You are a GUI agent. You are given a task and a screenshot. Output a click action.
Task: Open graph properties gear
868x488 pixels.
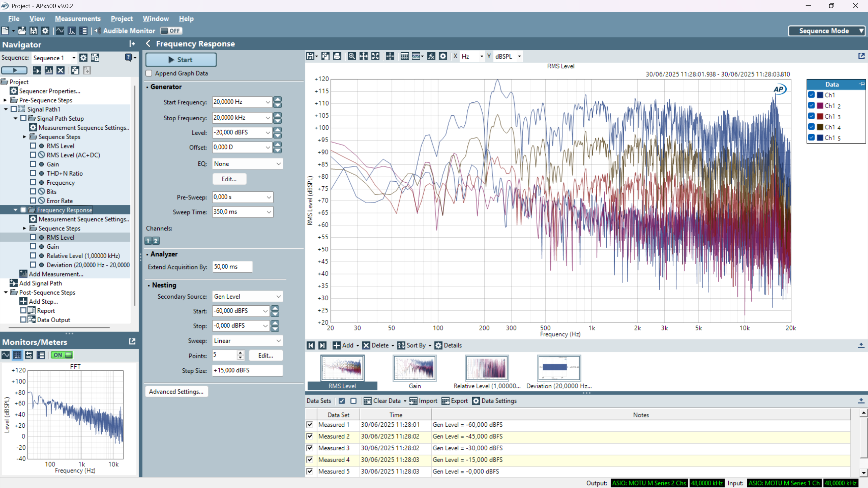tap(443, 56)
